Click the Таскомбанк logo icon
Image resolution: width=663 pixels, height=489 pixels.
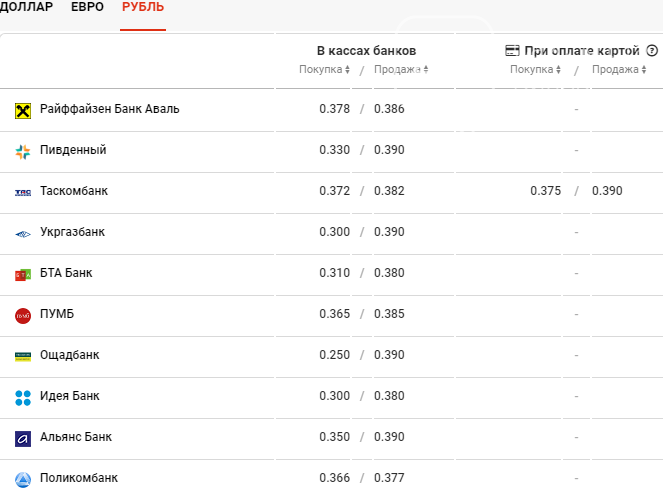(x=23, y=193)
